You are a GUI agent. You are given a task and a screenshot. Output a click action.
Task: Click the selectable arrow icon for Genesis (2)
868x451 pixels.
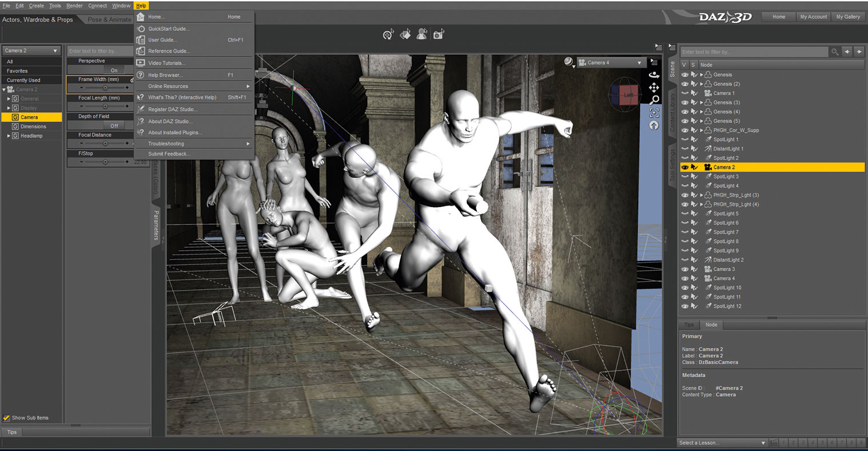coord(694,84)
